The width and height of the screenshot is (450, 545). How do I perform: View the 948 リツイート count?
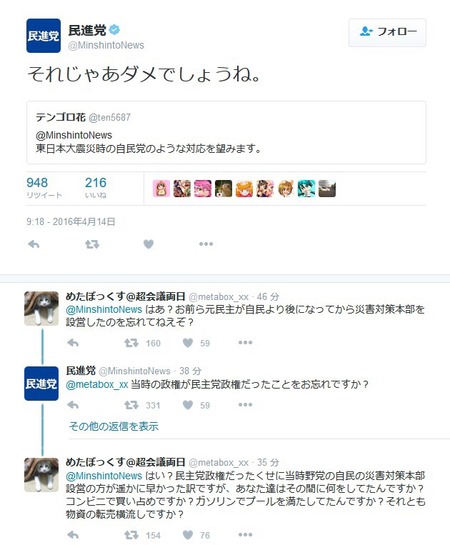pyautogui.click(x=44, y=188)
